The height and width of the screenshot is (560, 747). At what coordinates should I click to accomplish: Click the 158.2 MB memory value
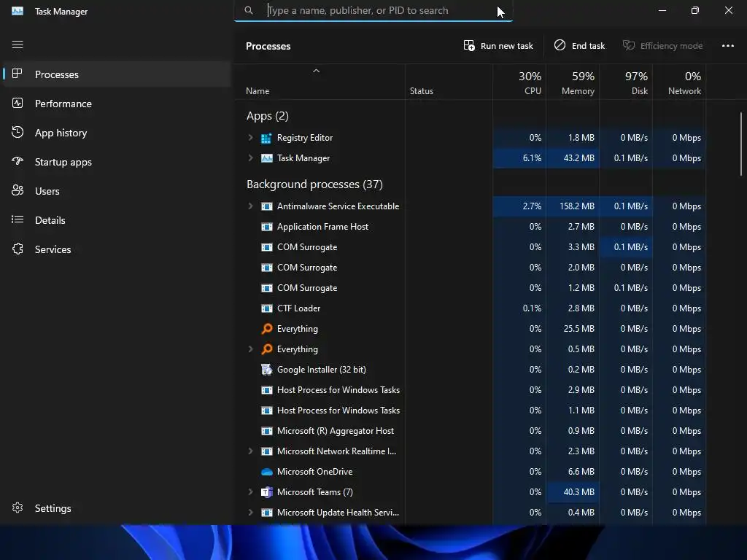[x=577, y=206]
